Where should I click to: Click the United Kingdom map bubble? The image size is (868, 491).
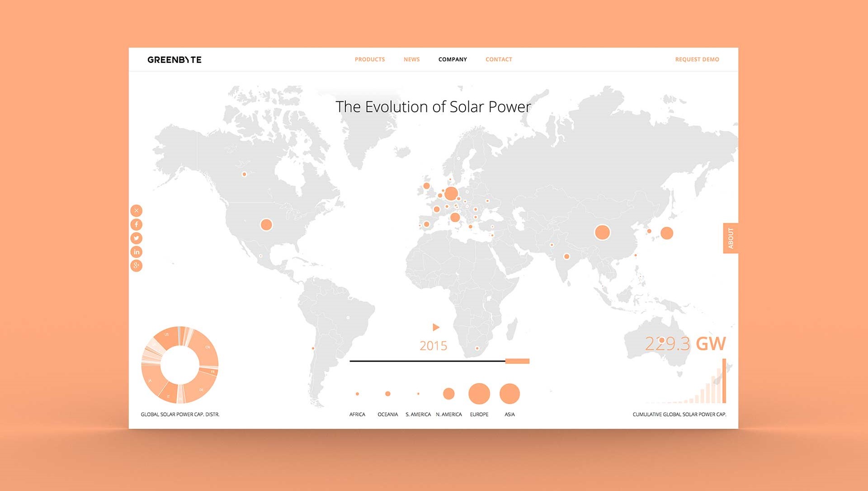(x=426, y=186)
